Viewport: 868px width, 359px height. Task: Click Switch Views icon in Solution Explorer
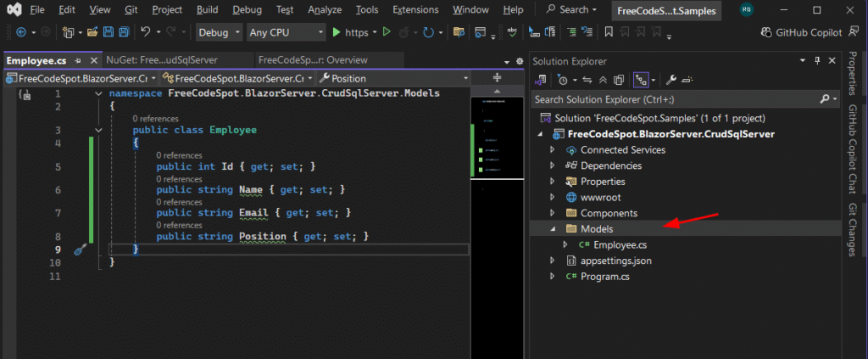pos(542,81)
